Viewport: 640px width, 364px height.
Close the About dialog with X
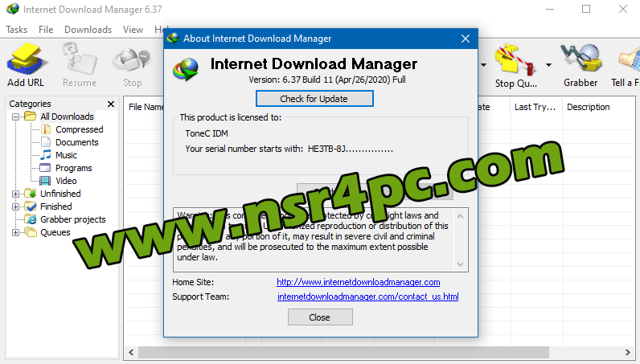466,39
